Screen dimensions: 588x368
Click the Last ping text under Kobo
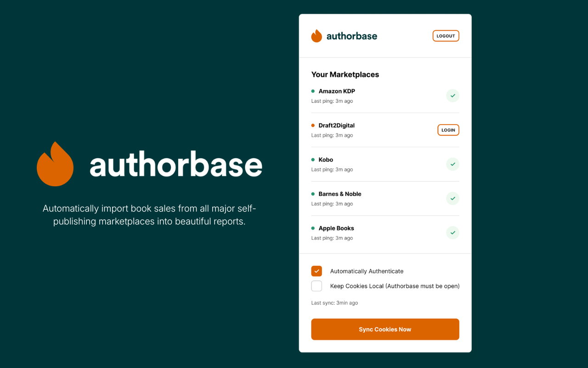point(332,170)
